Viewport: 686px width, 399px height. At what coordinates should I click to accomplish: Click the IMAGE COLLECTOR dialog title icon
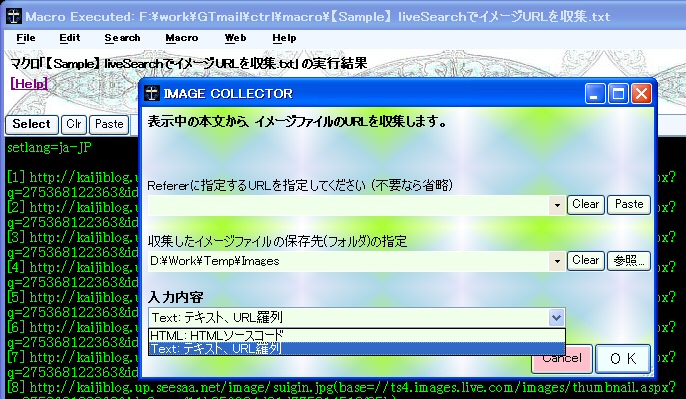(x=152, y=93)
